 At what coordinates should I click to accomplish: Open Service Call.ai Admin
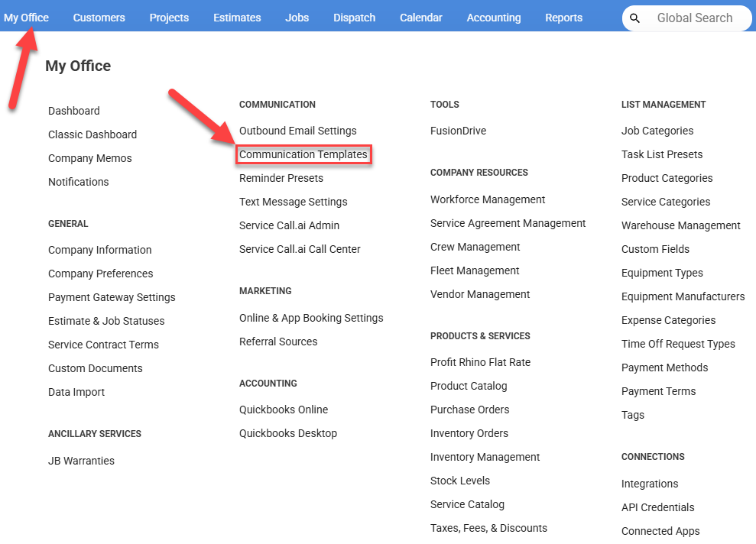click(x=289, y=225)
